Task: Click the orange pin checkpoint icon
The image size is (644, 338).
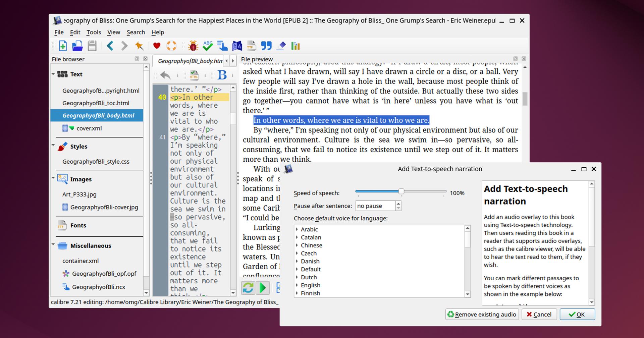Action: (x=139, y=46)
